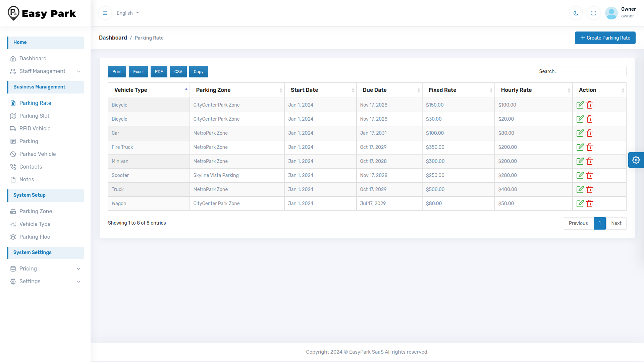Click the delete icon for Fire Truck

coord(590,147)
